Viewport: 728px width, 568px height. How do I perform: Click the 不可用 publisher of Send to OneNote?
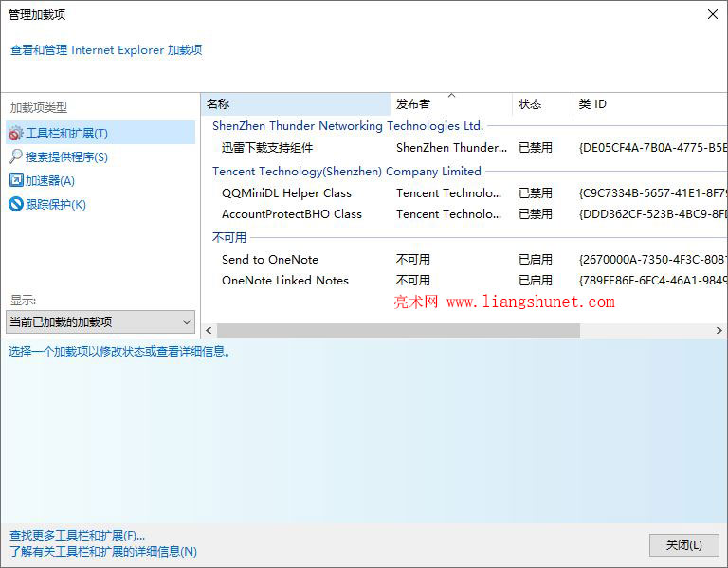[413, 260]
